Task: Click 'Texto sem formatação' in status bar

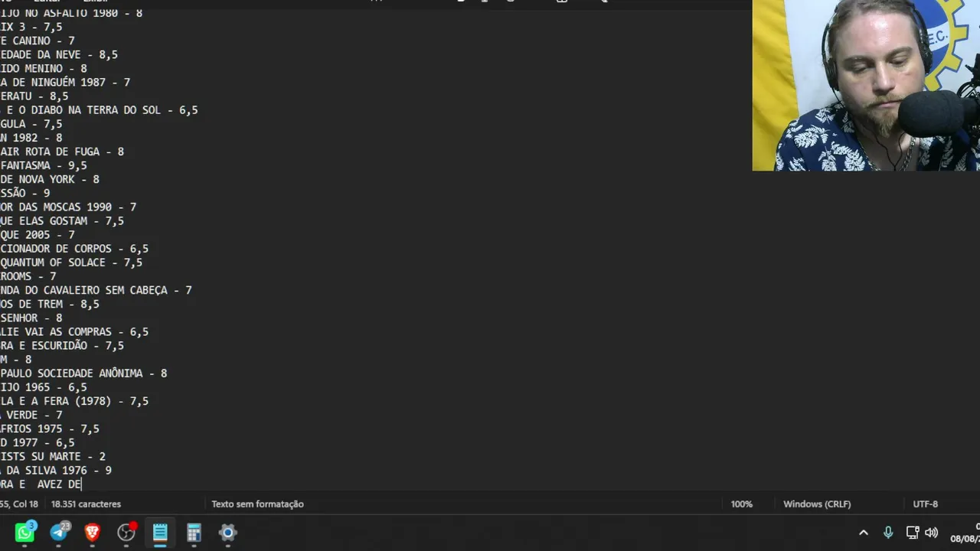Action: pyautogui.click(x=257, y=504)
